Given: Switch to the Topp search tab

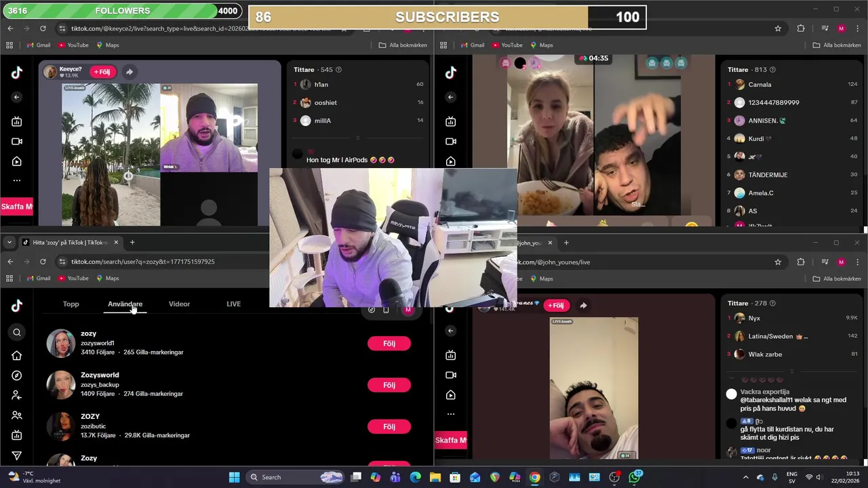Looking at the screenshot, I should pos(71,304).
